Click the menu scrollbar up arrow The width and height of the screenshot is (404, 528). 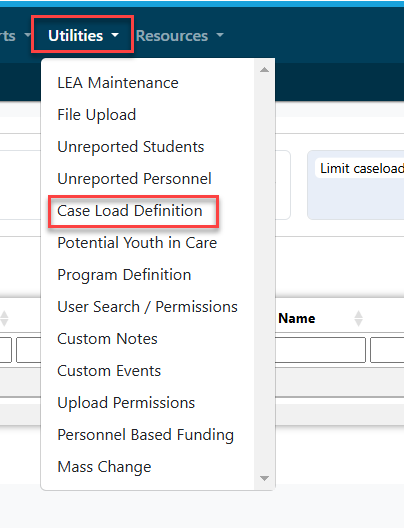point(265,70)
